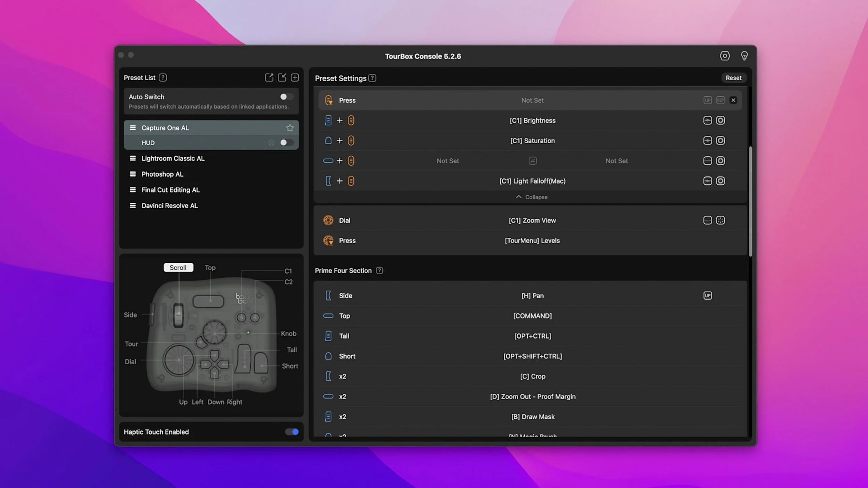Click the '[COMMAND]' Top assignment
The width and height of the screenshot is (868, 488).
[x=533, y=316]
